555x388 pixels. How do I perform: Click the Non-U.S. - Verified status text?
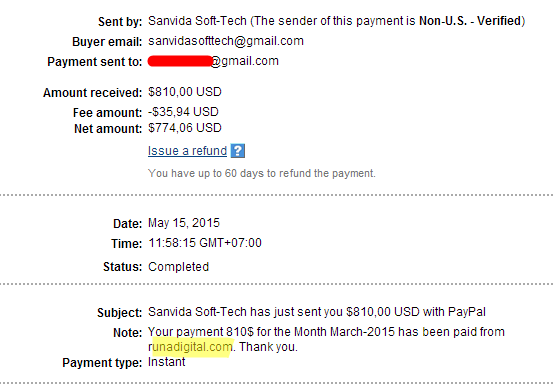(470, 21)
